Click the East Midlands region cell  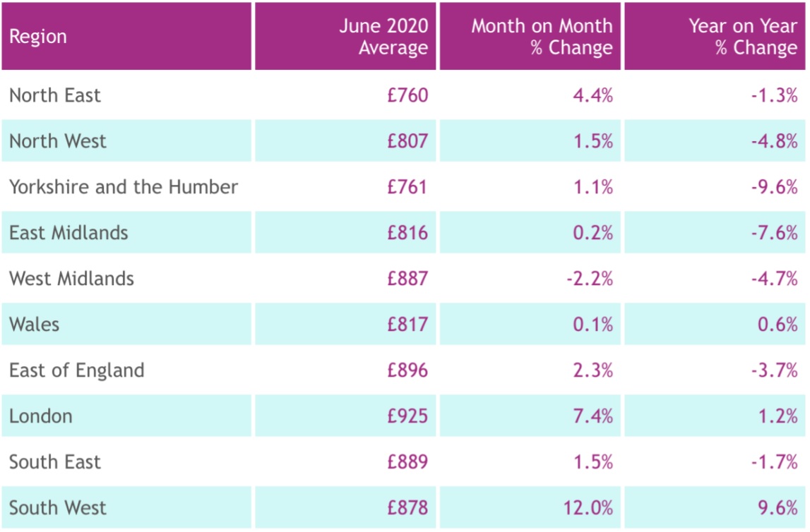click(69, 233)
